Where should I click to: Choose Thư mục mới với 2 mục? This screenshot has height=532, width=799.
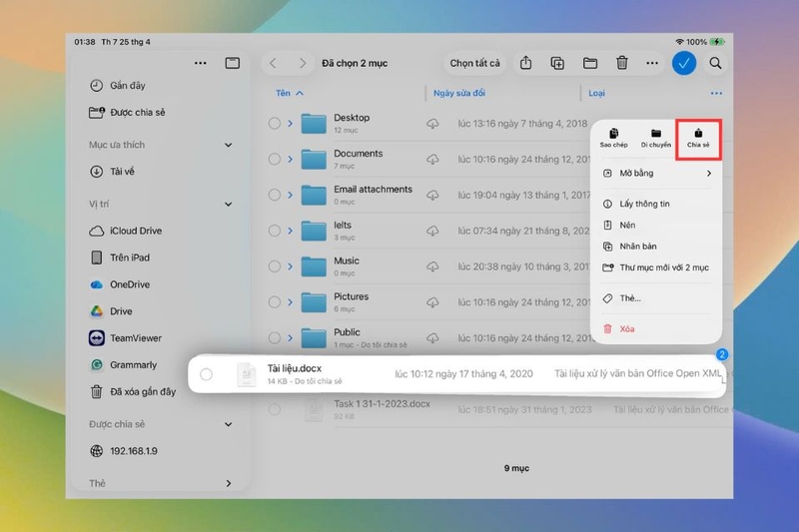click(x=656, y=267)
